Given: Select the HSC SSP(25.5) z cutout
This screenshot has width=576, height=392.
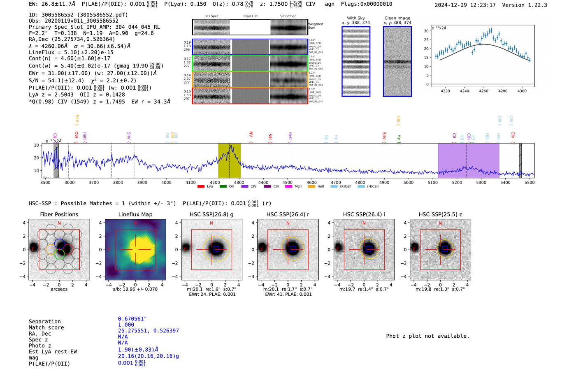Looking at the screenshot, I should 440,250.
